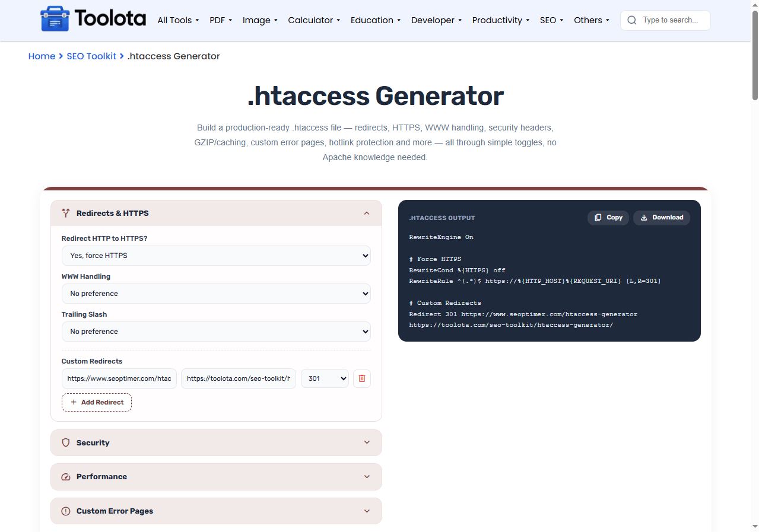Go to Home breadcrumb link
The width and height of the screenshot is (759, 532).
(x=42, y=56)
